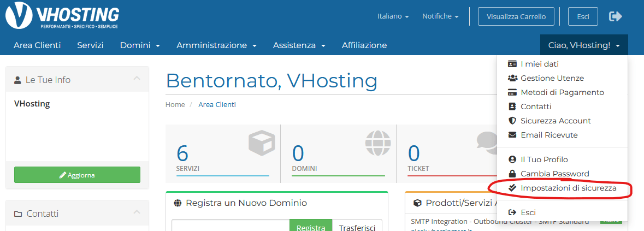Screen dimensions: 644x231
Task: Click the globe icon on the Domini tile
Action: (378, 143)
